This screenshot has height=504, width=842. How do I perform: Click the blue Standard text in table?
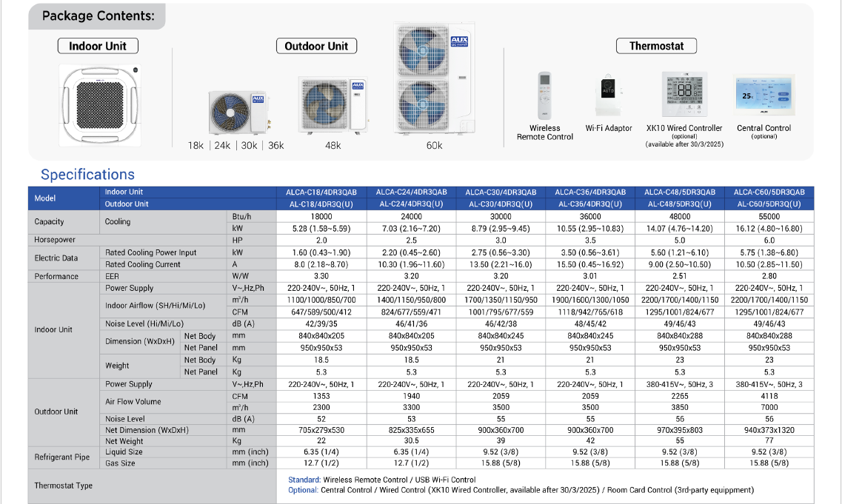pos(304,480)
